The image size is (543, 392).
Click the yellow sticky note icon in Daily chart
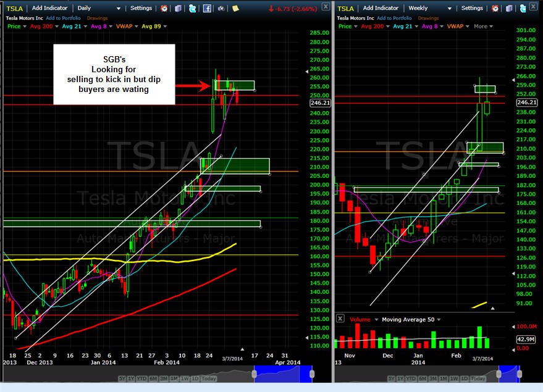235,8
